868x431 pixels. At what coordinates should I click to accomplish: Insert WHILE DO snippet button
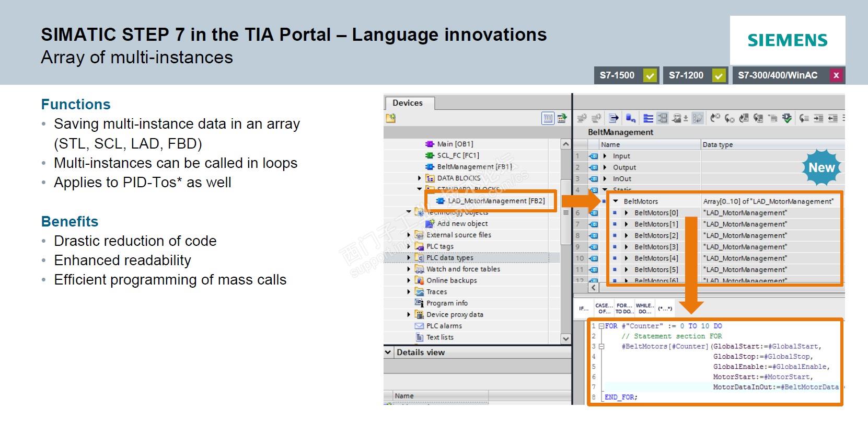pyautogui.click(x=644, y=308)
